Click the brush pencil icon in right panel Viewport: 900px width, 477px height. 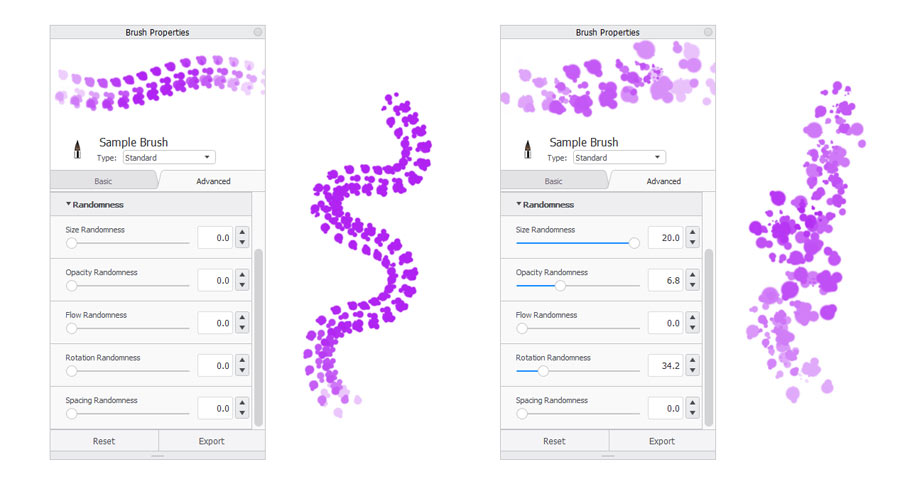528,149
